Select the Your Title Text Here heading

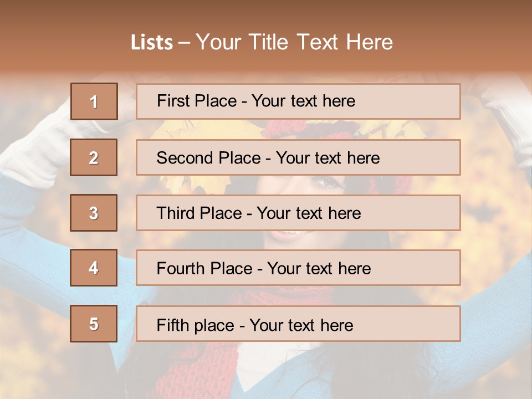pyautogui.click(x=294, y=43)
